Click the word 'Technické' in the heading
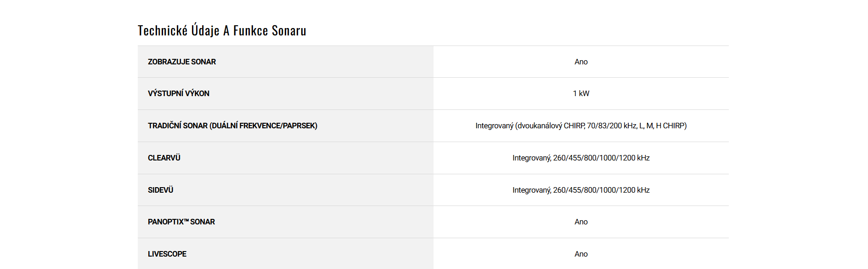Image resolution: width=868 pixels, height=269 pixels. [163, 31]
